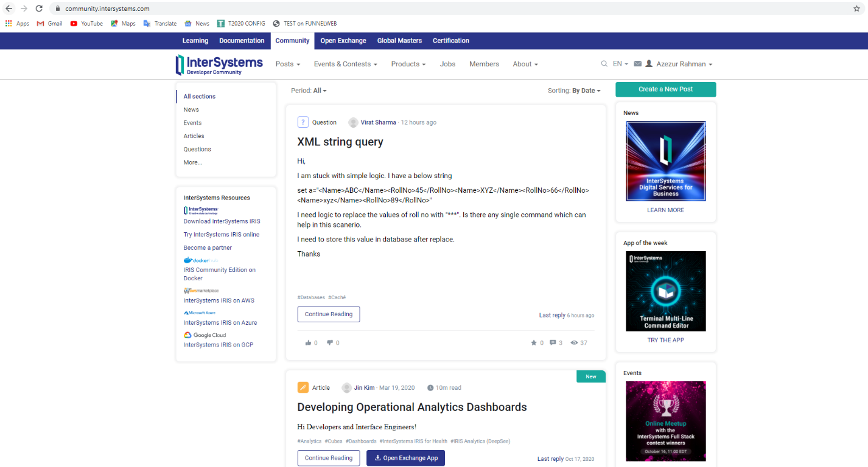Open the TRY THE APP link
868x467 pixels.
pos(665,340)
